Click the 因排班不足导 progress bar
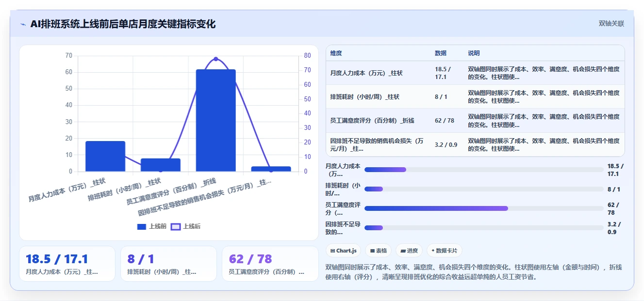The image size is (644, 301). [x=484, y=228]
